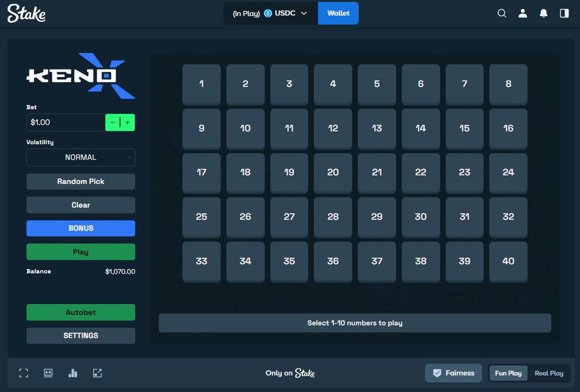This screenshot has height=392, width=580.
Task: Pick number 5 on the grid
Action: point(377,85)
